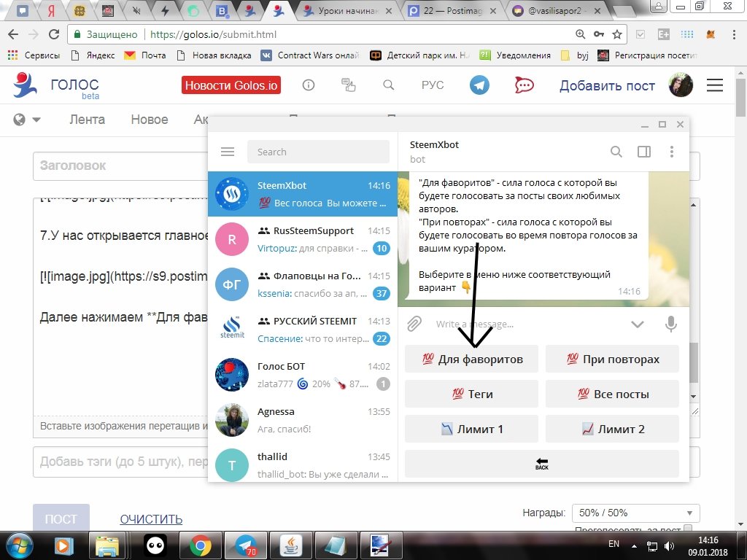The width and height of the screenshot is (747, 560).
Task: Switch to the Уроки начинающим tab
Action: point(348,11)
